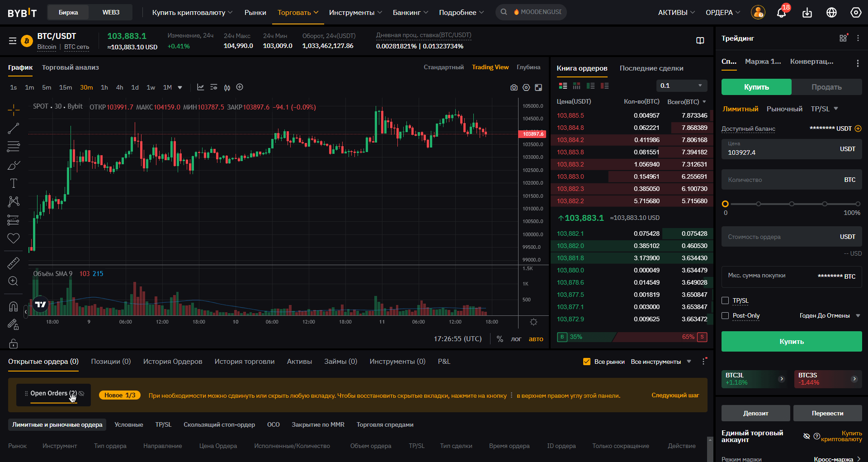This screenshot has height=462, width=868.
Task: Click the 'Количество' BTC input field
Action: click(x=782, y=180)
